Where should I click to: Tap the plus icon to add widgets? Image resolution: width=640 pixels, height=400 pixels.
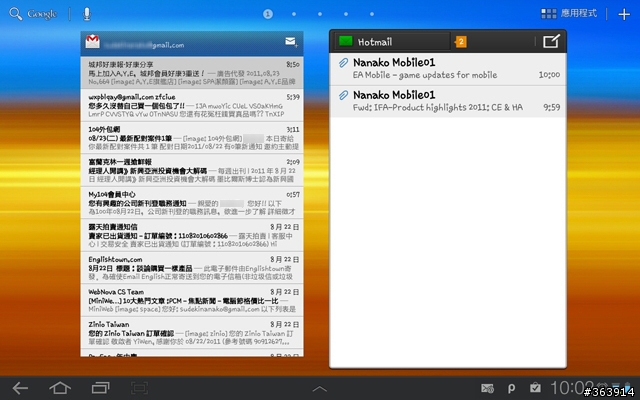click(x=624, y=14)
